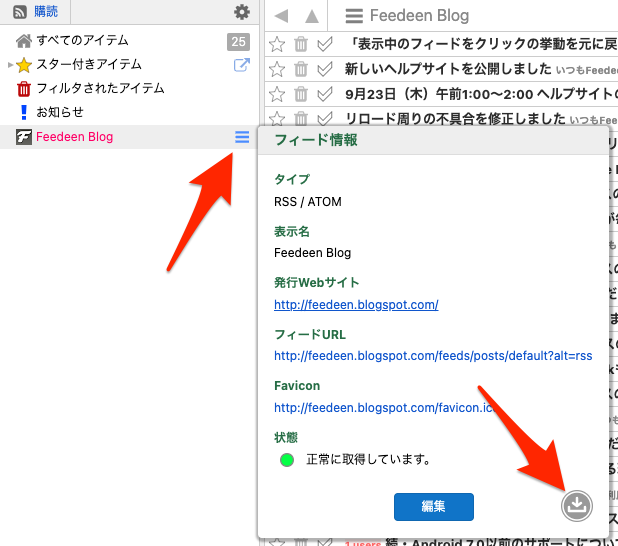Open フィルタされたアイテム
Image resolution: width=618 pixels, height=546 pixels.
100,88
